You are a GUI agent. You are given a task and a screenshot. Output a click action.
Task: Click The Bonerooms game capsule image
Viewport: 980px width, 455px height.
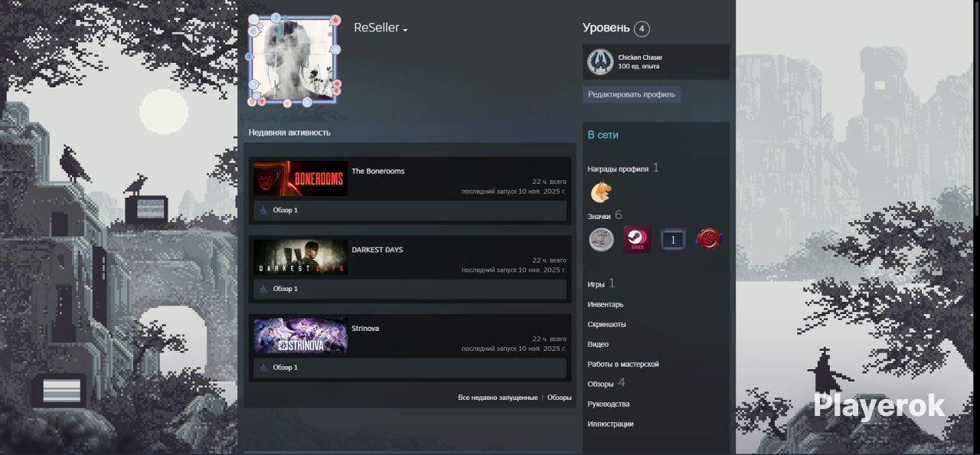(x=300, y=178)
